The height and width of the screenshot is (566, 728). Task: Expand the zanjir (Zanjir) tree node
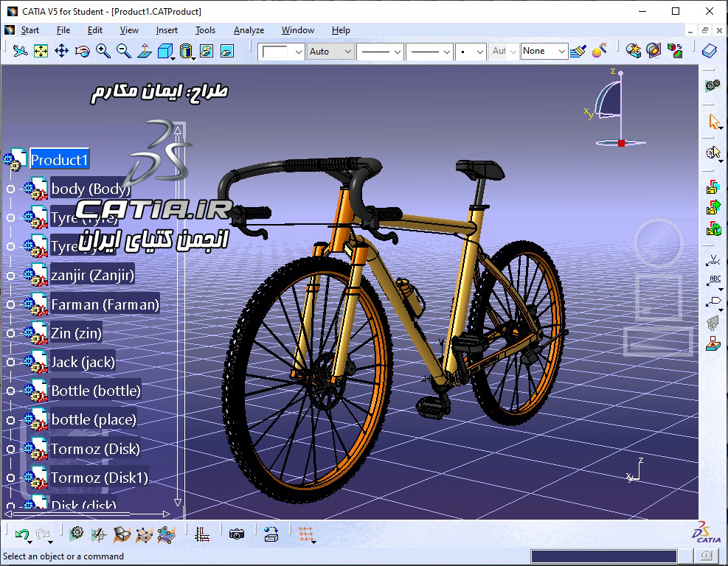click(10, 276)
